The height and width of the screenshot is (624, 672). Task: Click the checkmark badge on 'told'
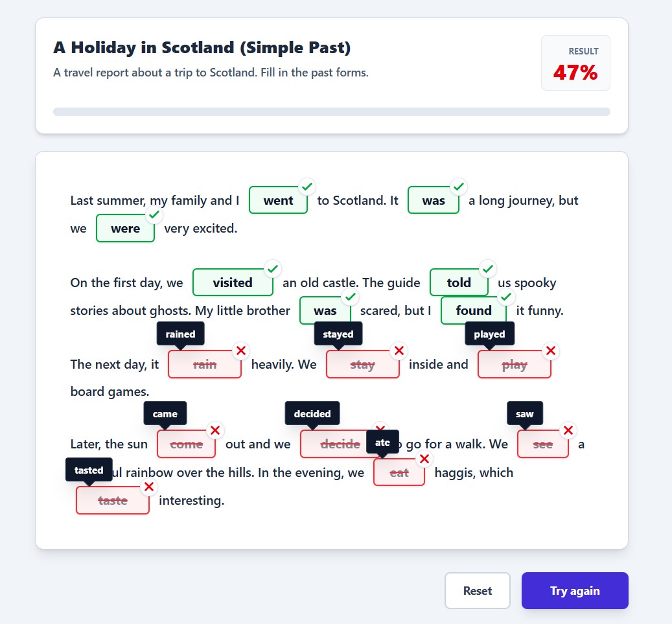pyautogui.click(x=488, y=269)
